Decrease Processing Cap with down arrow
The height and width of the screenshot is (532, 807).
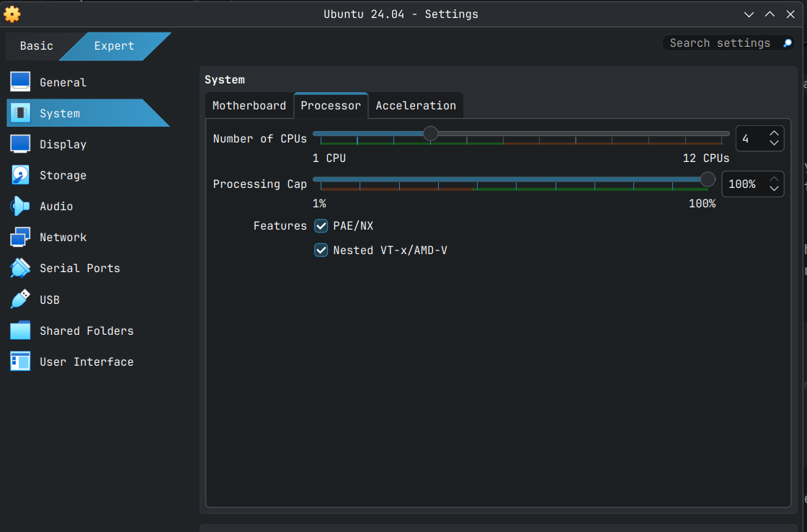click(x=774, y=189)
